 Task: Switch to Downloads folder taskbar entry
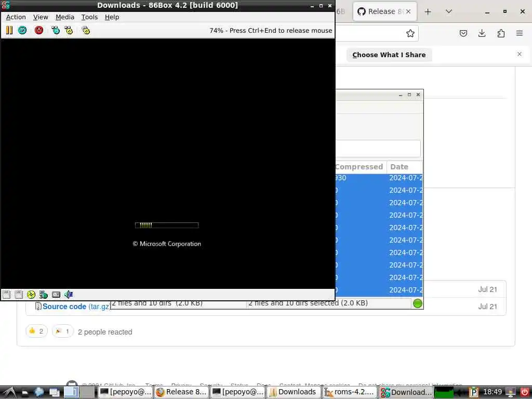[x=294, y=392]
